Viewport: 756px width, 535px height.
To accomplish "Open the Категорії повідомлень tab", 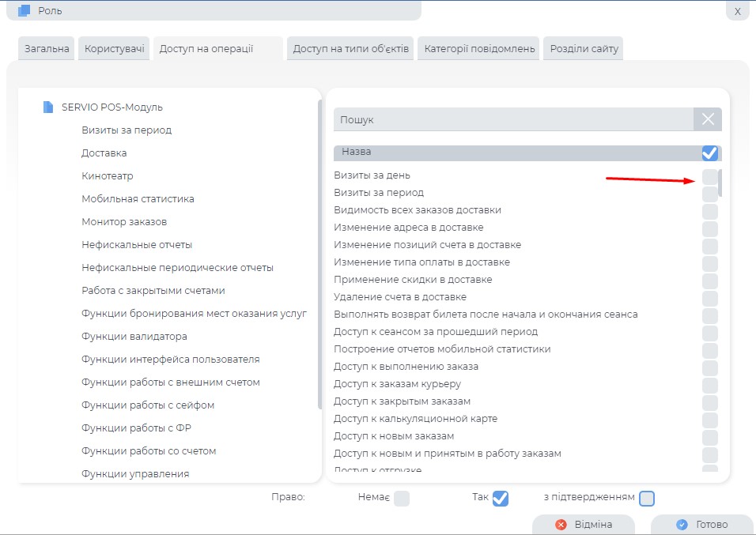I will [x=478, y=48].
